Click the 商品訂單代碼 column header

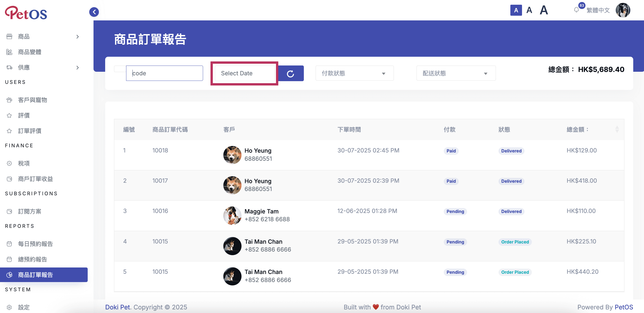click(x=170, y=130)
